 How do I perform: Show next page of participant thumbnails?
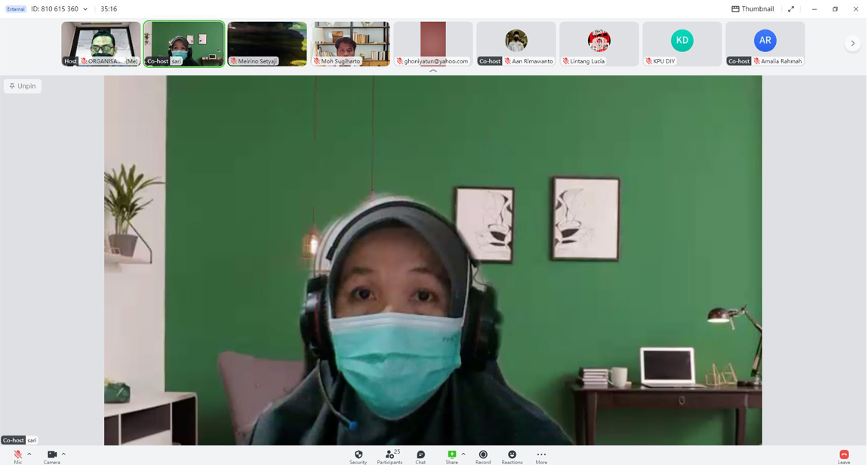(x=853, y=44)
